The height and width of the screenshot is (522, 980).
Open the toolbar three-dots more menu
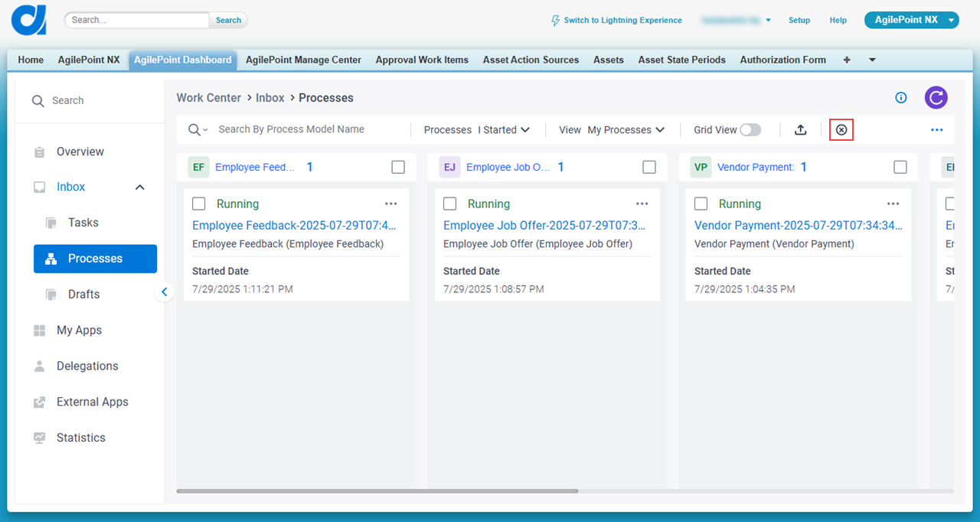tap(937, 130)
